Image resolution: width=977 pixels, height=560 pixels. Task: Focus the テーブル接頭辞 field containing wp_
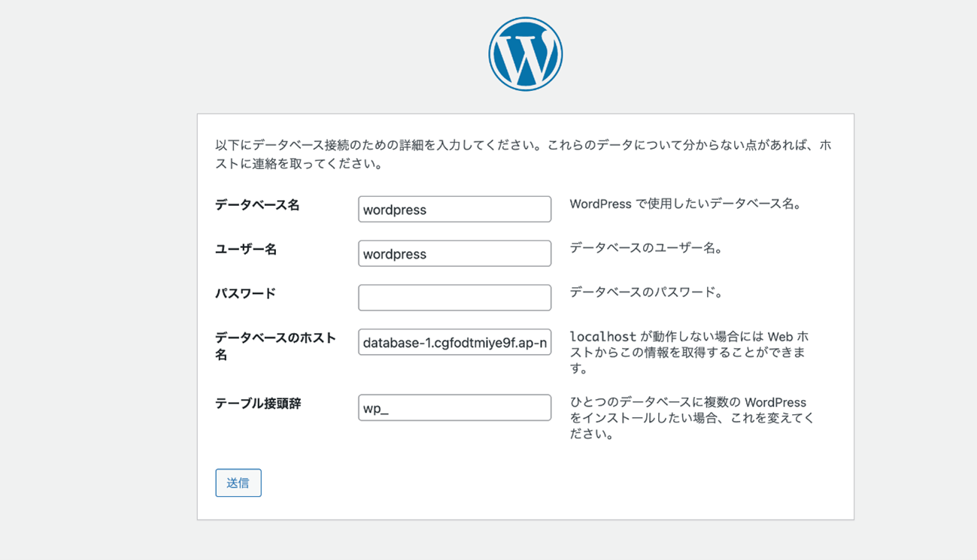click(454, 408)
